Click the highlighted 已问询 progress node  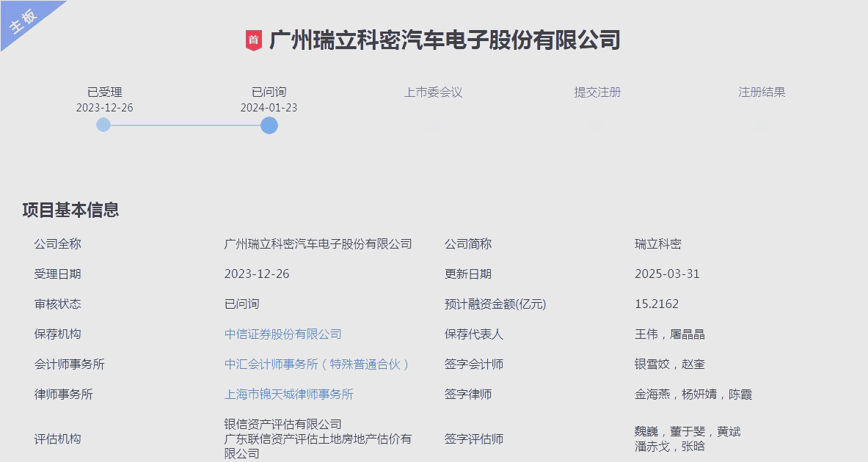pos(269,125)
